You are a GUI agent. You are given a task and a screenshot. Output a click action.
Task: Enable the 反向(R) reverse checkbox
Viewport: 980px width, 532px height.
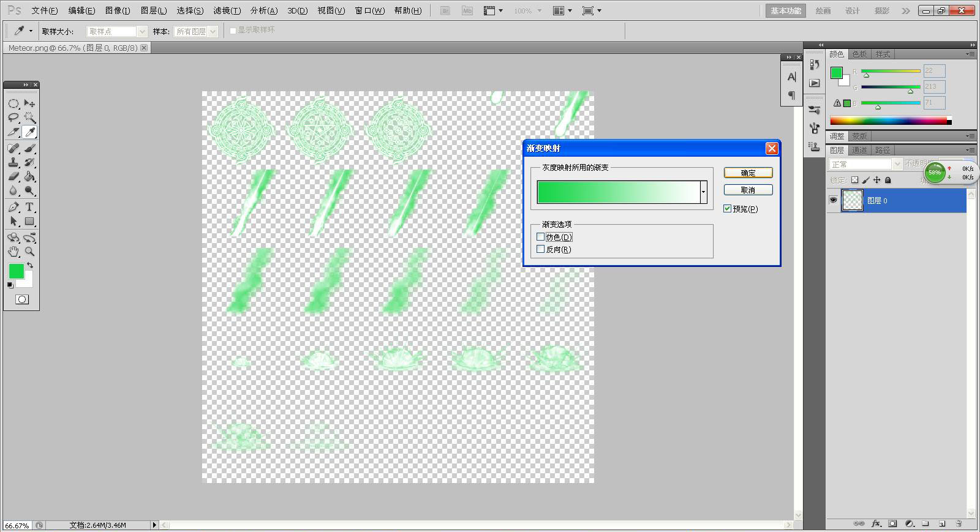(540, 249)
